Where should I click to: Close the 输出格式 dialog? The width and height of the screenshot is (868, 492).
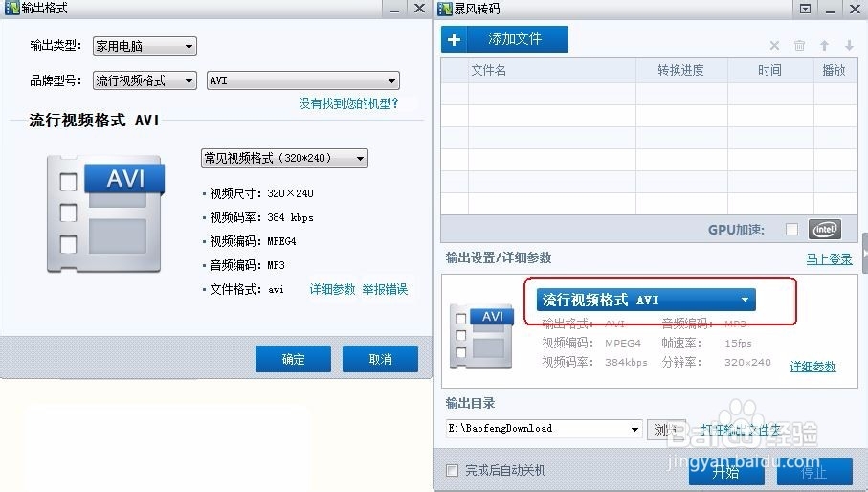(x=419, y=9)
